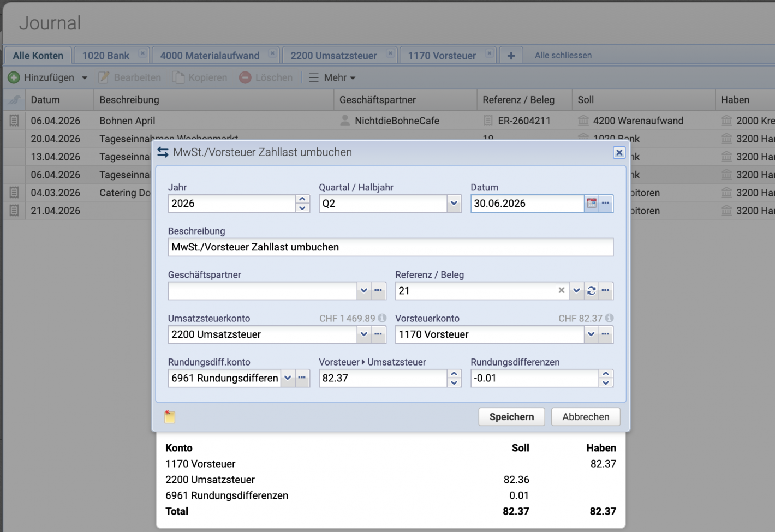Open the Quartal / Halbjahr dropdown

tap(454, 203)
